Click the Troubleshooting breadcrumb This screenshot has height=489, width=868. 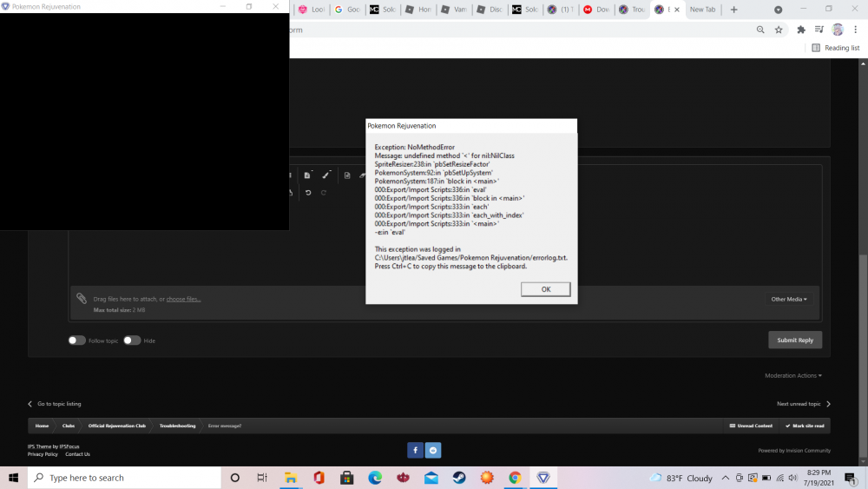coord(177,426)
